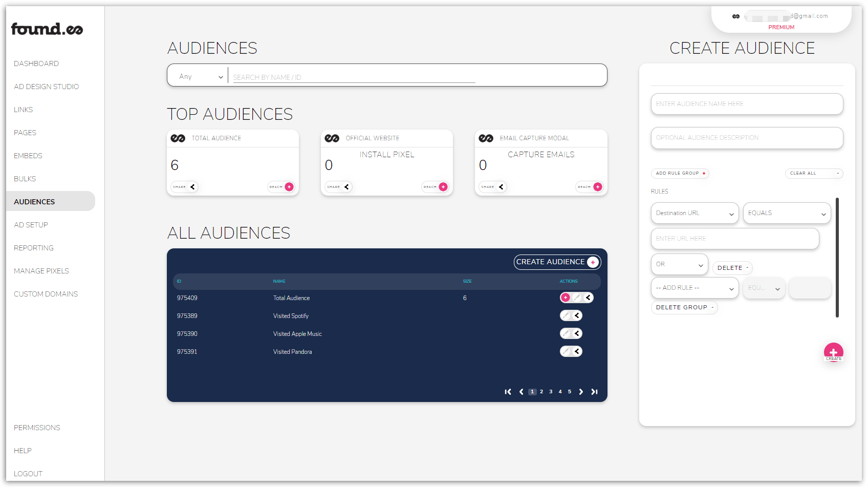Image resolution: width=868 pixels, height=487 pixels.
Task: Open AD SETUP in sidebar
Action: [31, 225]
